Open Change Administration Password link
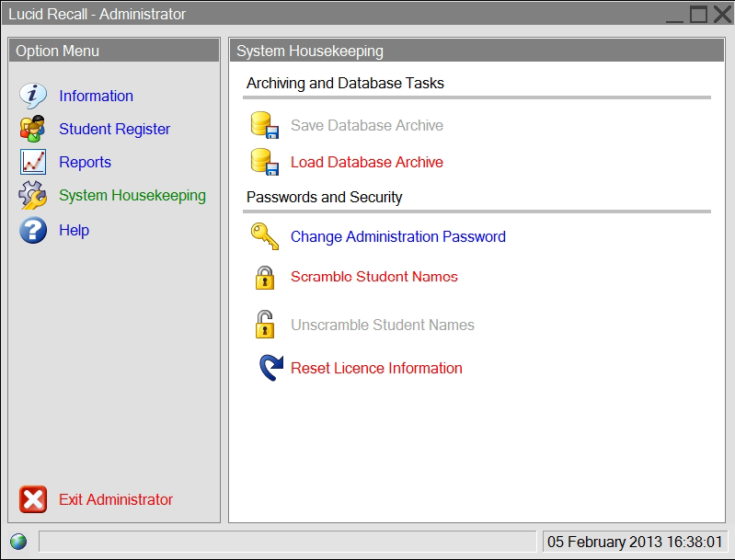Viewport: 735px width, 560px height. tap(398, 236)
